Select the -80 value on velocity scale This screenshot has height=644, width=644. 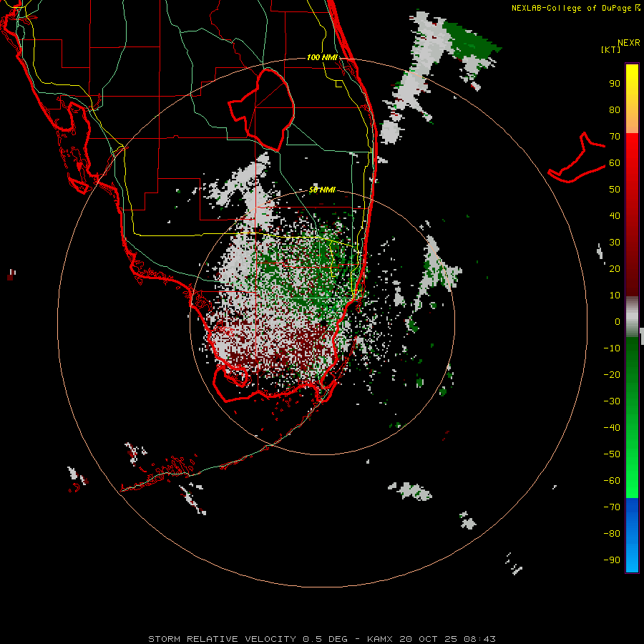coord(612,534)
